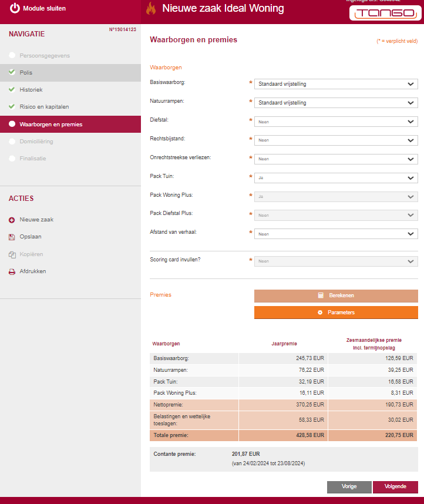The width and height of the screenshot is (424, 504).
Task: Click the power icon next to Module sluiten
Action: [x=15, y=8]
